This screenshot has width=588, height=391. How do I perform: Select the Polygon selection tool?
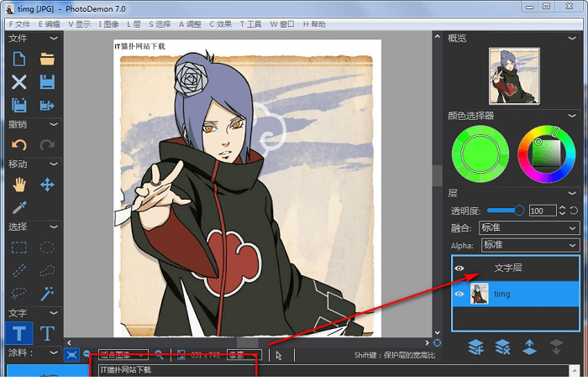coord(47,270)
